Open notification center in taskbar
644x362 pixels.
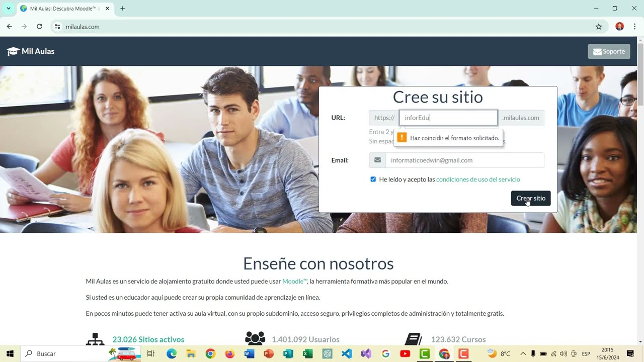click(x=630, y=354)
